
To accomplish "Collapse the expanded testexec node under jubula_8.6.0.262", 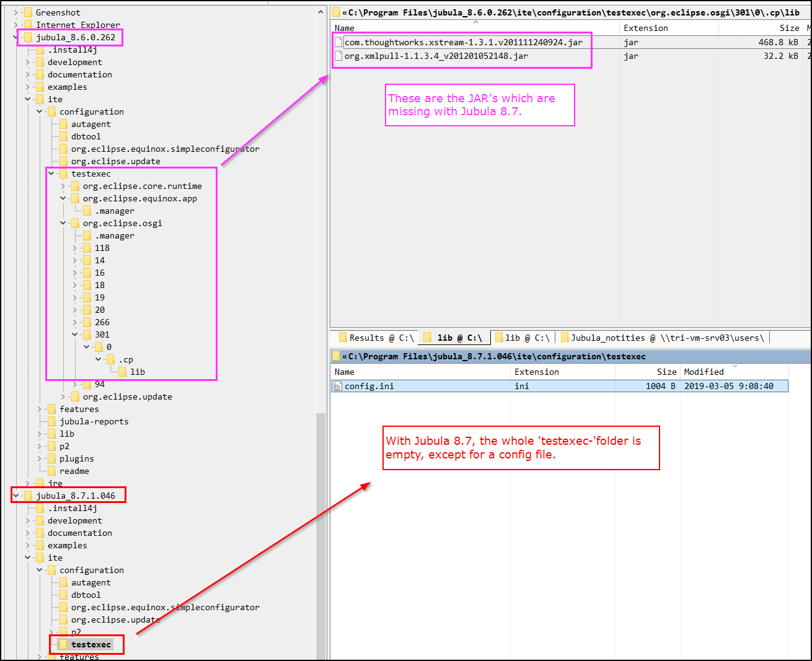I will click(x=51, y=173).
